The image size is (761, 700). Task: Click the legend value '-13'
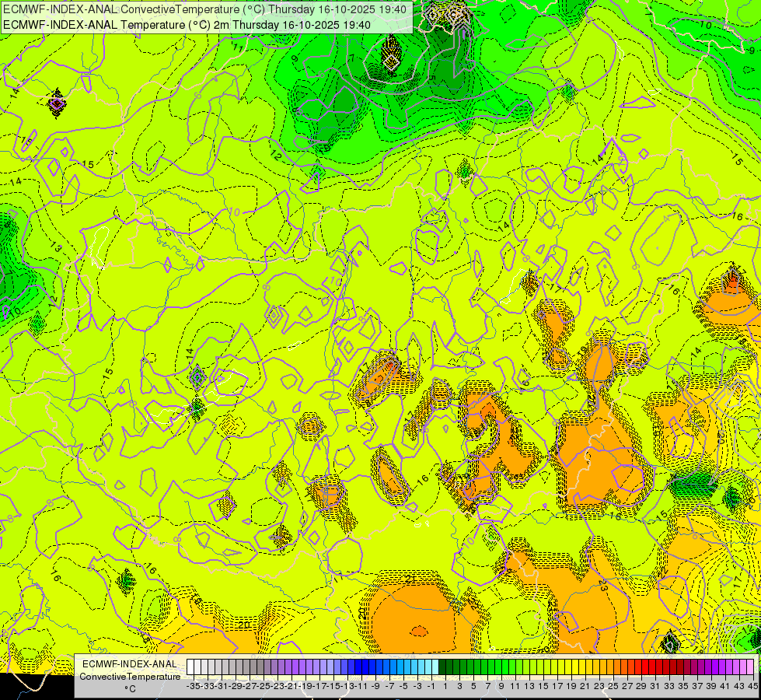coord(347,686)
